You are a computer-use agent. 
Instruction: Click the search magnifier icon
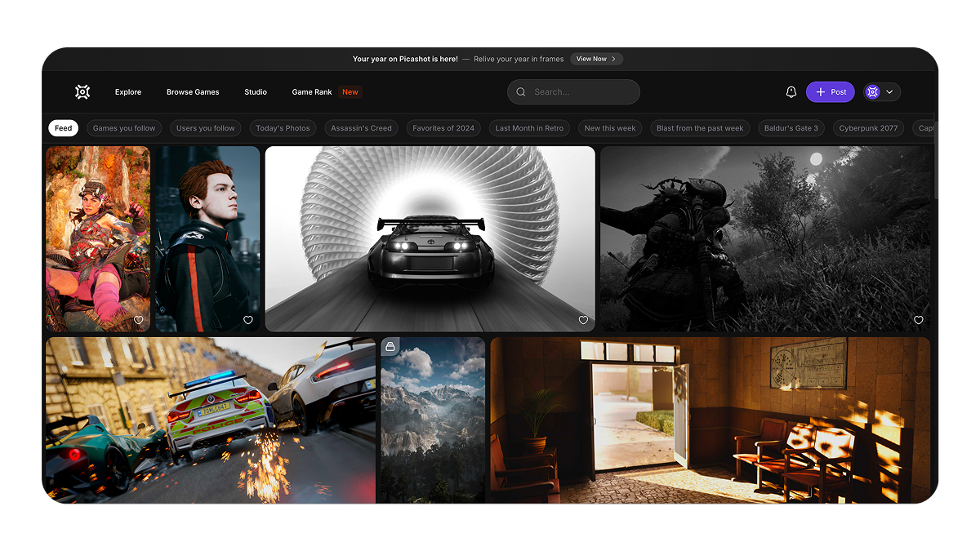[x=521, y=92]
